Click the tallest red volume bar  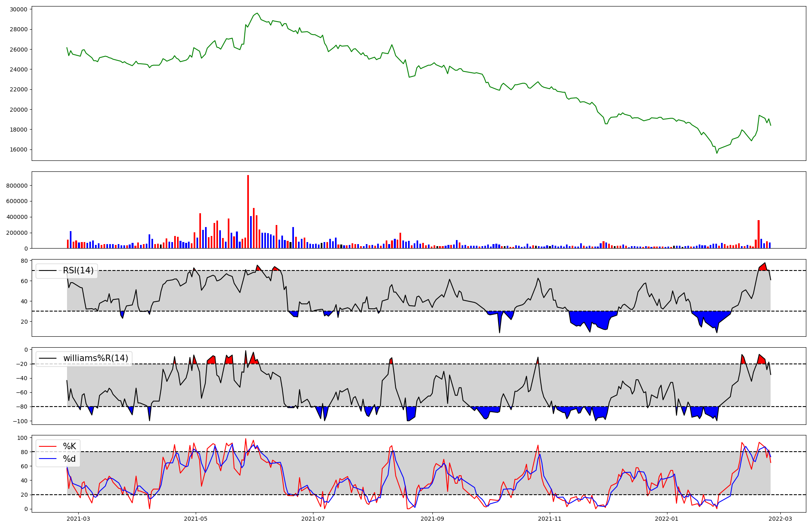[248, 211]
